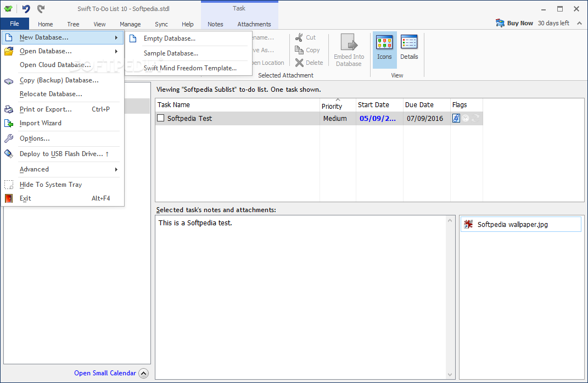Viewport: 588px width, 383px height.
Task: Choose Sample Database... from submenu
Action: coord(189,53)
